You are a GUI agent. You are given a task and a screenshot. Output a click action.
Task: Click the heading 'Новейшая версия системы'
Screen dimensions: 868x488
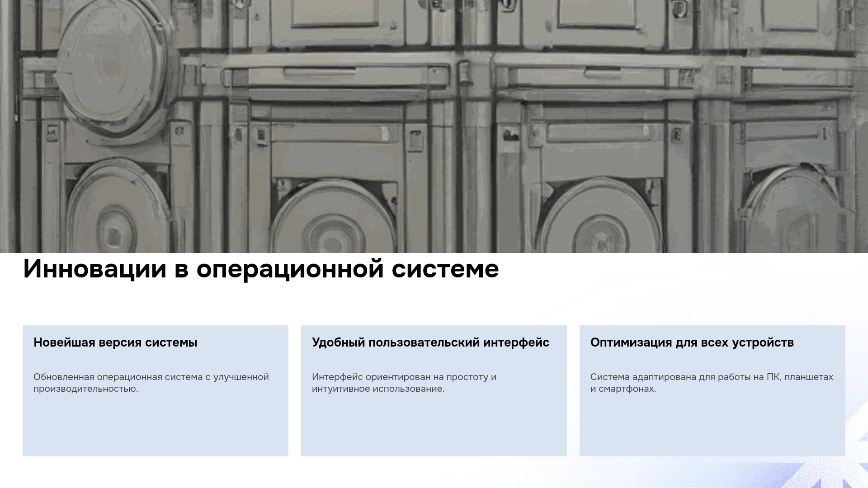(x=115, y=343)
